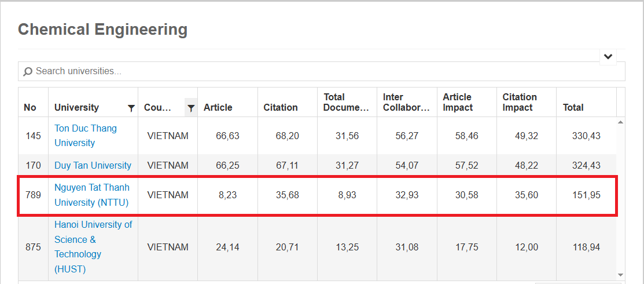Open Ton Duc Thang University link
644x284 pixels.
(x=86, y=136)
